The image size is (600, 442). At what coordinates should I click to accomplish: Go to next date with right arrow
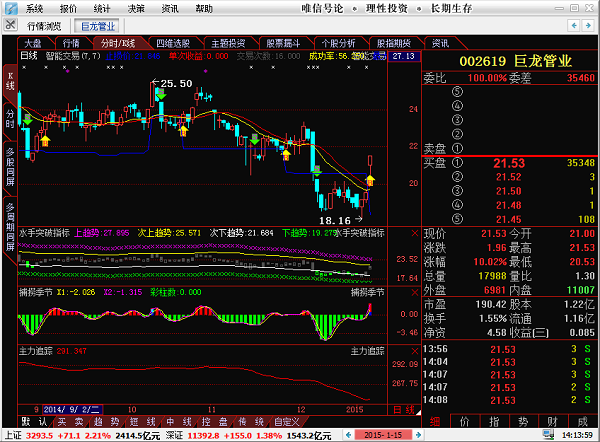(418, 435)
